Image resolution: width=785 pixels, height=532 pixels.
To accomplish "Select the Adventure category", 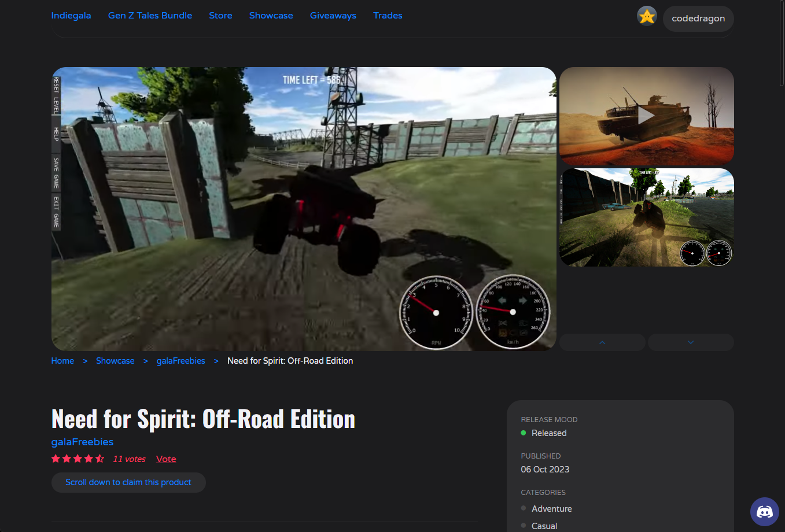I will pyautogui.click(x=552, y=509).
